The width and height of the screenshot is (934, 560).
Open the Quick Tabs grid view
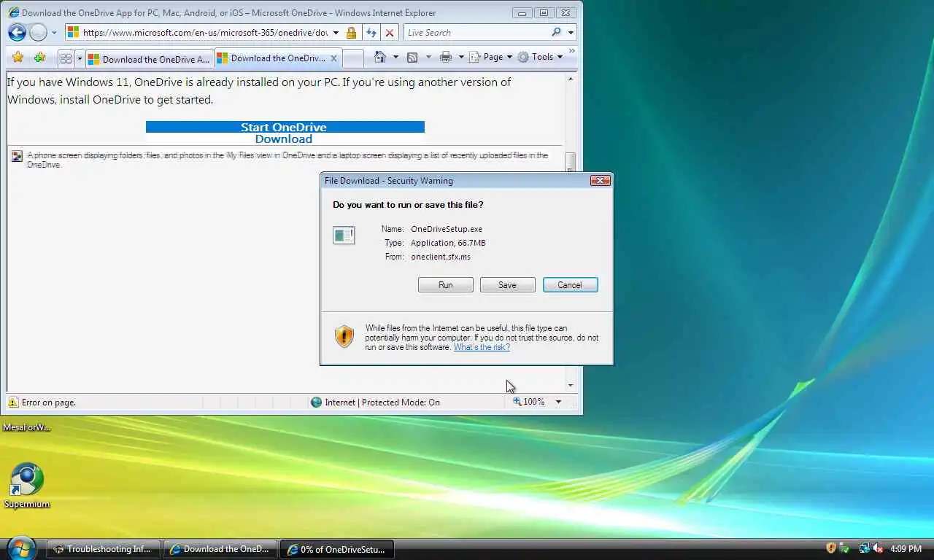tap(66, 58)
